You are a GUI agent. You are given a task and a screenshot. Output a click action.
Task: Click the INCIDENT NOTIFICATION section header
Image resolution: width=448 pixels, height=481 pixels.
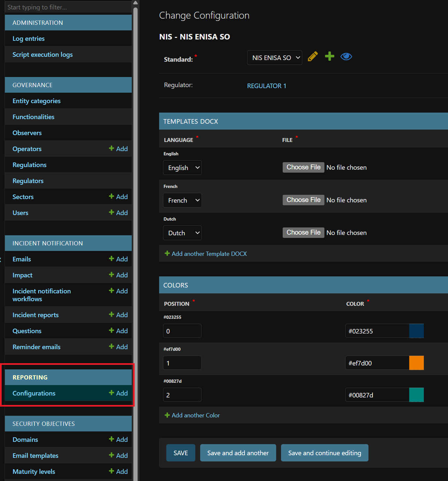(x=68, y=243)
